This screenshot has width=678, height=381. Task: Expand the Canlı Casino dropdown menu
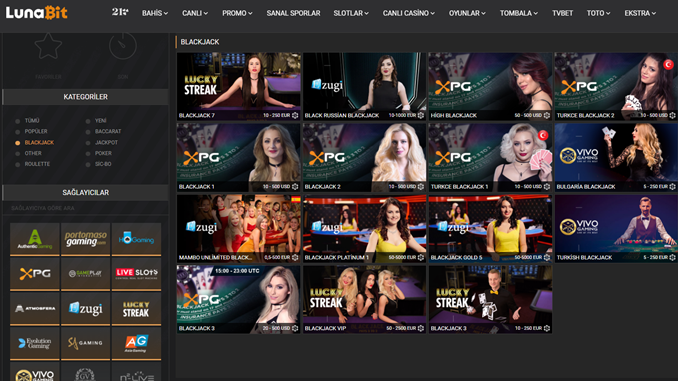409,13
